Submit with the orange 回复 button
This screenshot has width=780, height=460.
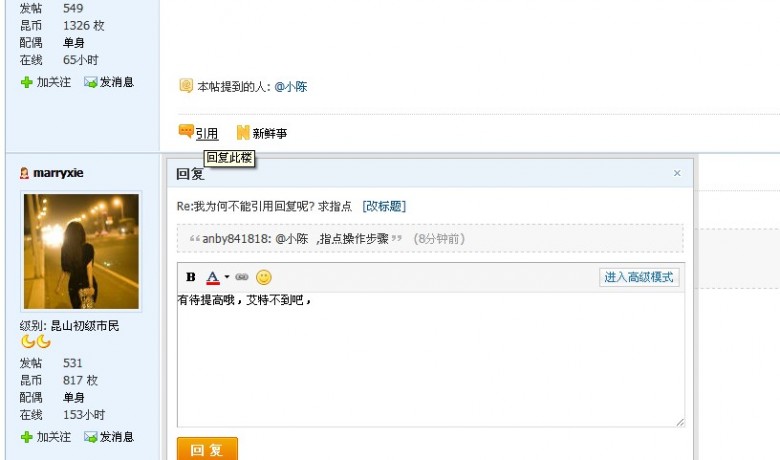(x=207, y=449)
